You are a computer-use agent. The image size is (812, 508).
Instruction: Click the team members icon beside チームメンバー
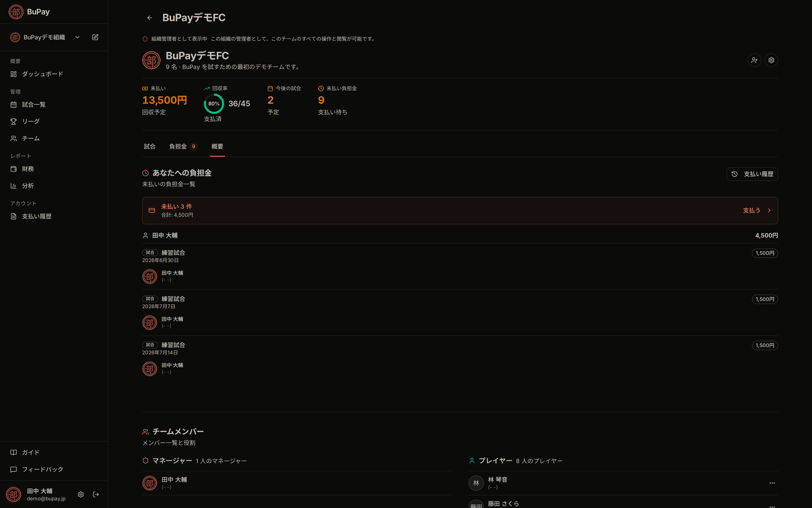tap(145, 432)
